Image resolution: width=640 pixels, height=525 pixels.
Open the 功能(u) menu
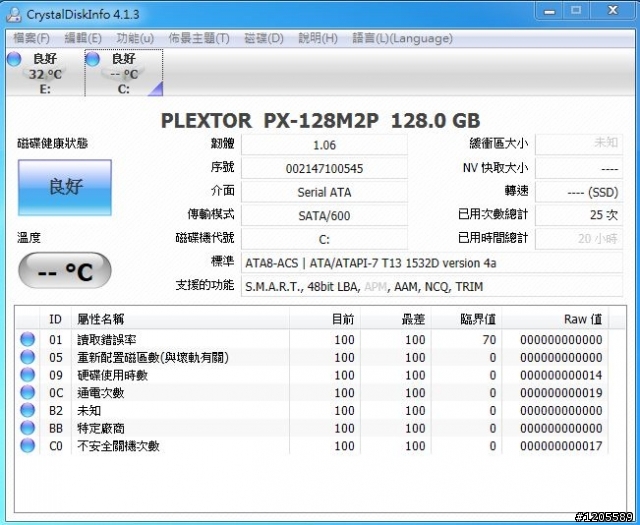[x=135, y=38]
